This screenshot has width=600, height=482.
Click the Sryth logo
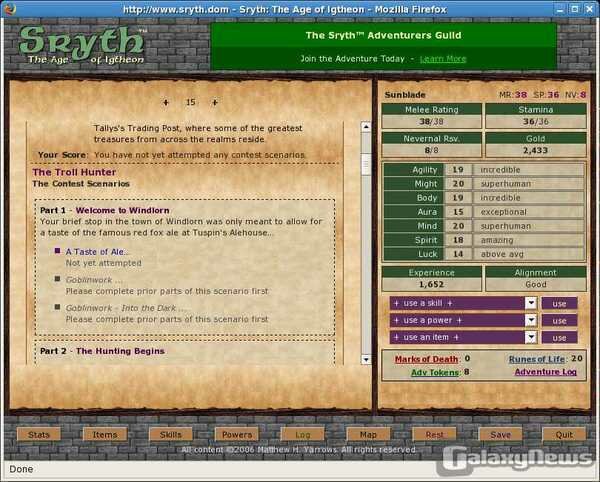[82, 45]
